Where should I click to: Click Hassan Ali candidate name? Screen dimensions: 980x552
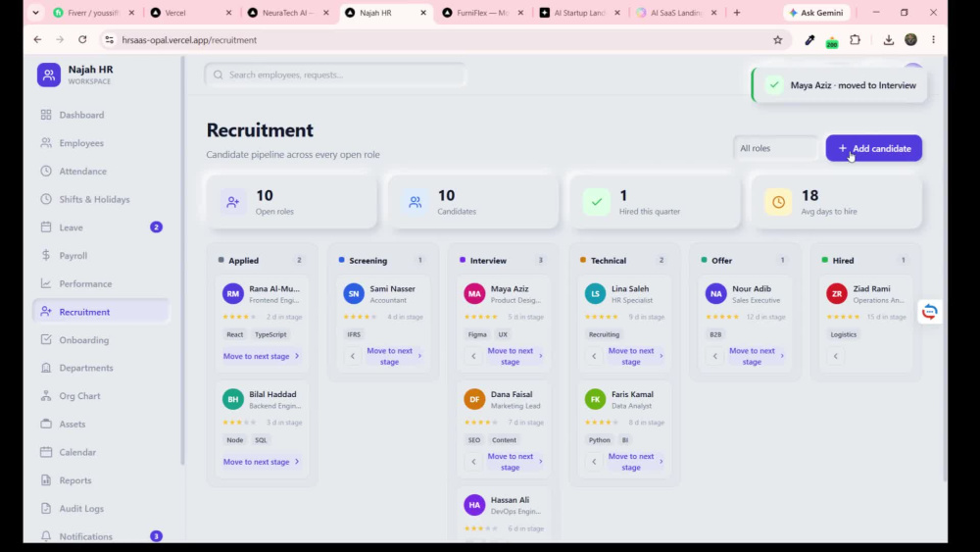(510, 500)
